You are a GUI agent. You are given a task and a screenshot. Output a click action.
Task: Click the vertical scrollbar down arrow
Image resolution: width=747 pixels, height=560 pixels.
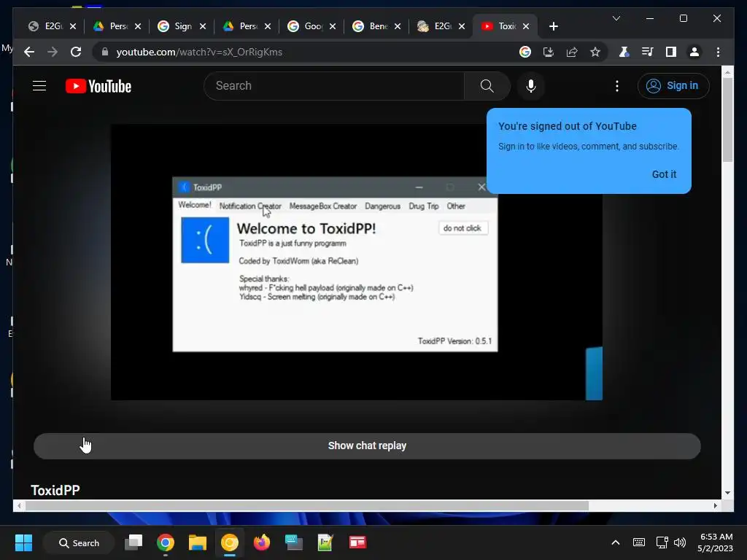click(x=727, y=493)
